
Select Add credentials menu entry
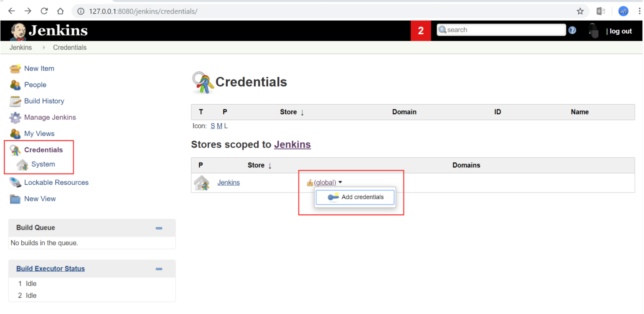point(355,197)
